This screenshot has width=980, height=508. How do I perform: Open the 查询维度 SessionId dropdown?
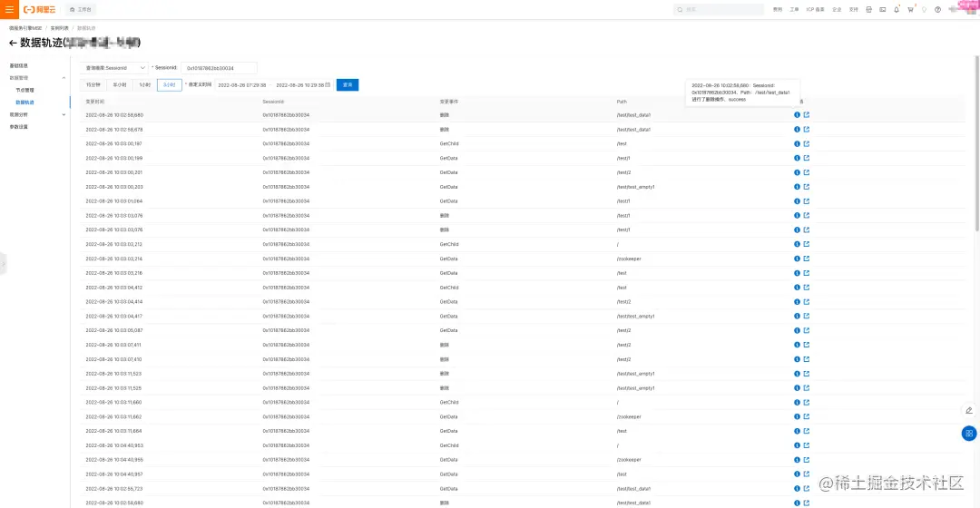click(114, 67)
